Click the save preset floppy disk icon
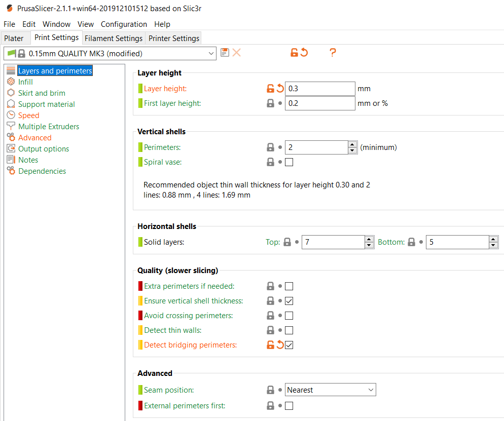This screenshot has width=504, height=421. (225, 53)
